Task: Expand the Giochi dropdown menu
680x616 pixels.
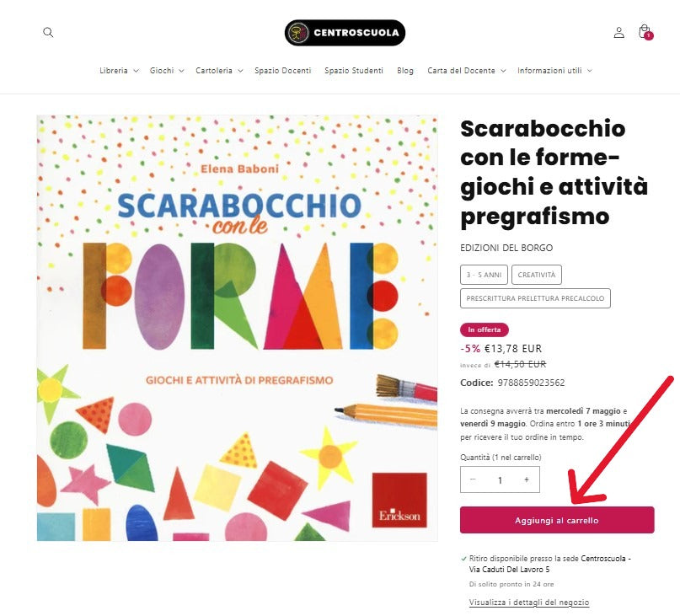Action: pyautogui.click(x=167, y=70)
